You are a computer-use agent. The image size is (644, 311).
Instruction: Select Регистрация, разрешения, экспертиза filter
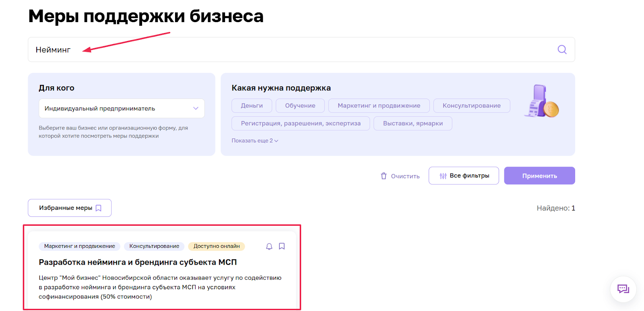(x=300, y=124)
